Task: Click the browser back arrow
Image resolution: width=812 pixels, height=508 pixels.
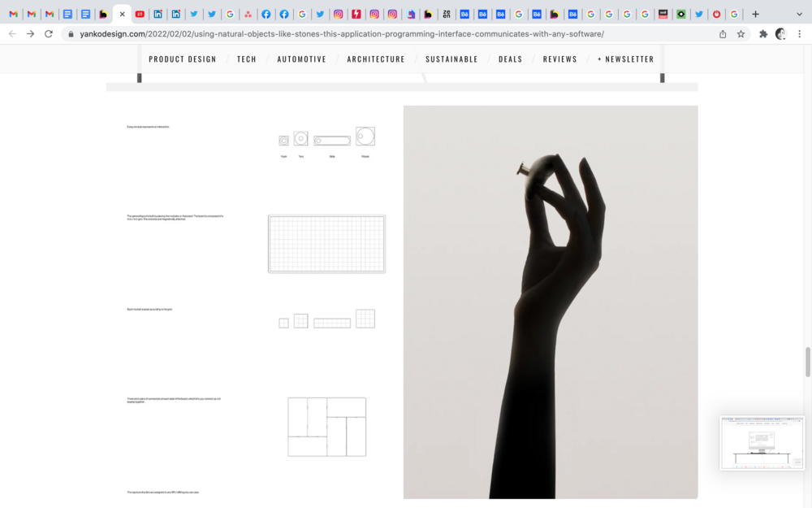Action: pos(12,34)
